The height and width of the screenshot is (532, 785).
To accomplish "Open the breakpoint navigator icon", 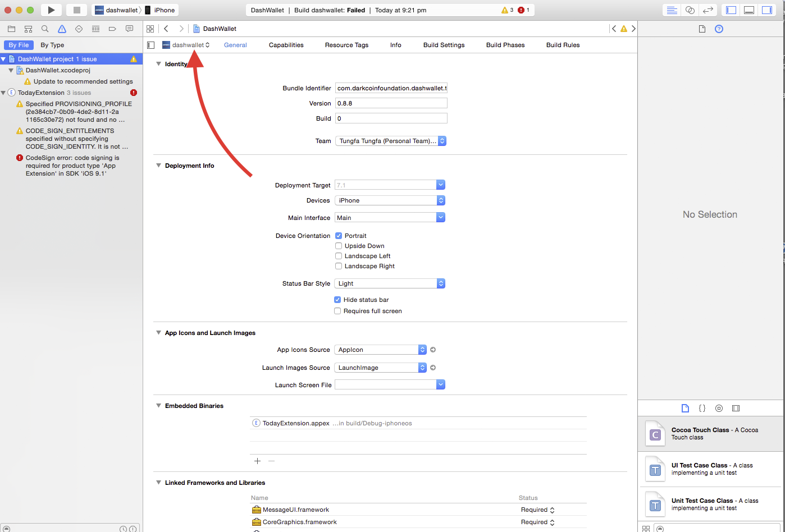I will point(112,29).
